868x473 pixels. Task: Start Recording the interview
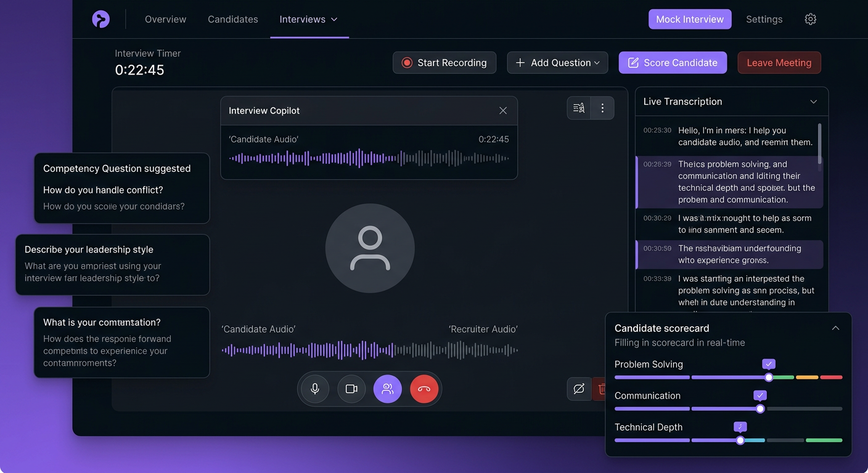(444, 63)
